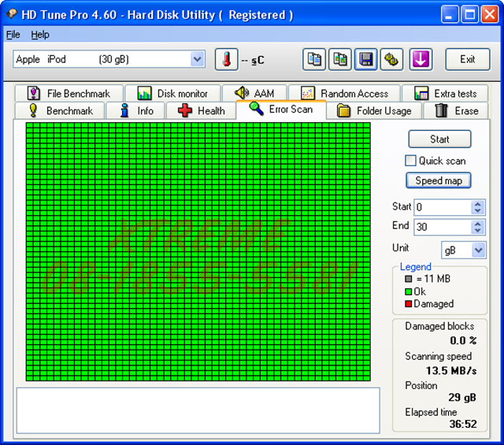The height and width of the screenshot is (445, 504).
Task: Switch to the Benchmark tab
Action: point(60,111)
